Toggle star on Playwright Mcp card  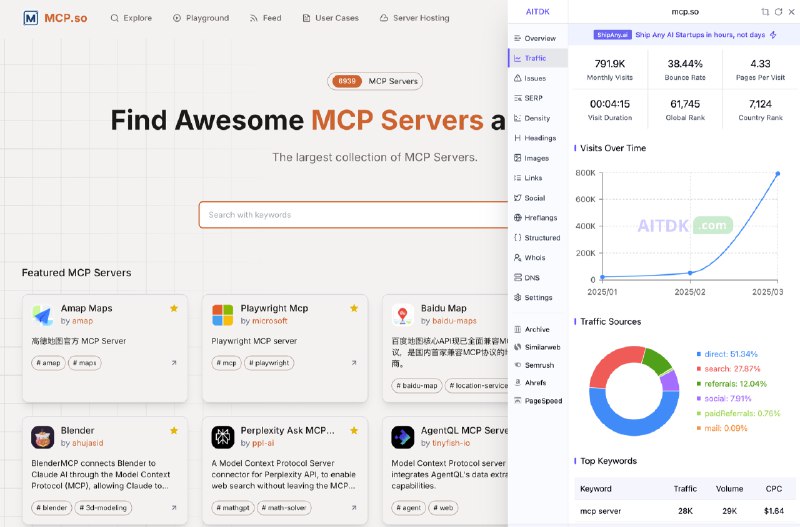click(354, 308)
